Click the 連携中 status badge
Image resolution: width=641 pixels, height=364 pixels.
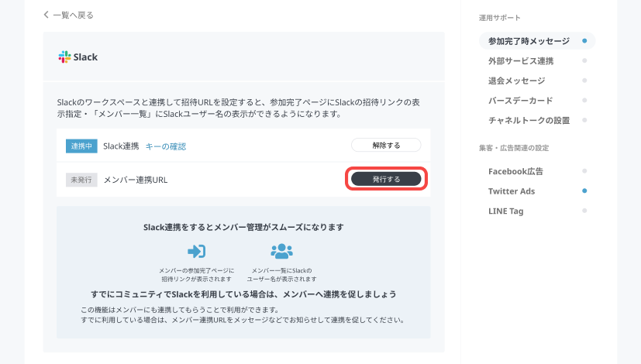coord(81,146)
